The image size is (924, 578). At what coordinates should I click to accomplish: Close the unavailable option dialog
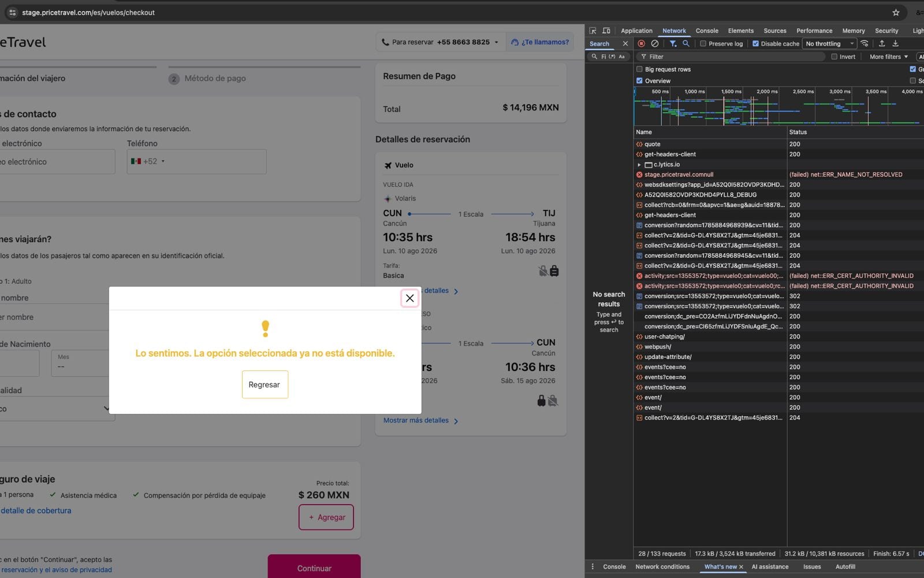pos(409,298)
